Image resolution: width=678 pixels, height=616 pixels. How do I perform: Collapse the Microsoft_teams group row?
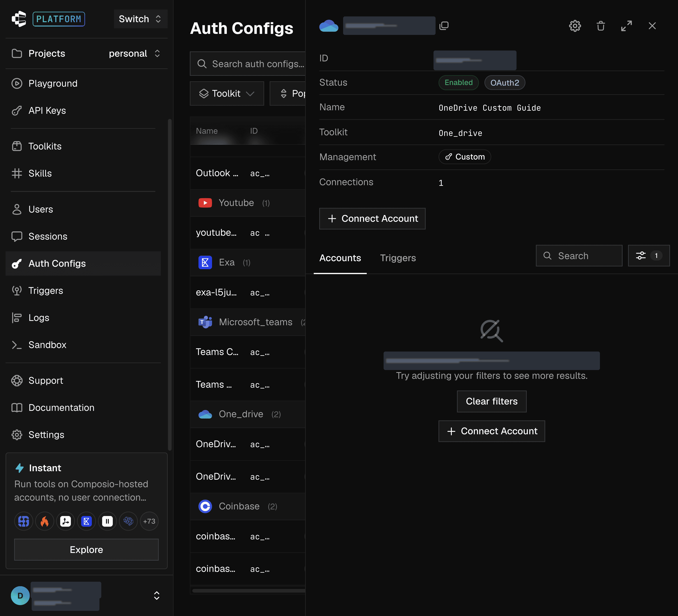click(248, 322)
